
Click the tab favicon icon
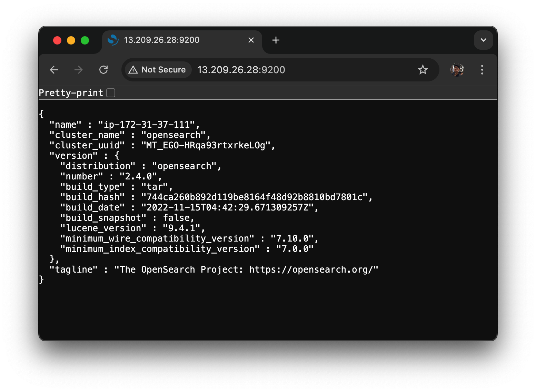pos(113,40)
